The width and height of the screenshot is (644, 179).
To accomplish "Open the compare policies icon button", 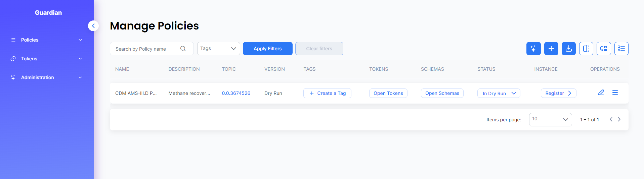I will (586, 49).
